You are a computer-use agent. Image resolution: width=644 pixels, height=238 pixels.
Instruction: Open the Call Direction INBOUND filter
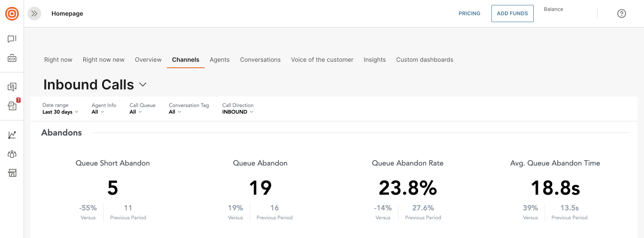coord(238,108)
